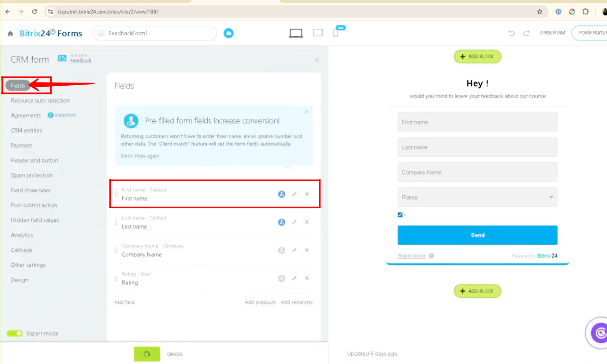The height and width of the screenshot is (364, 607).
Task: Open Spam protection settings
Action: (32, 175)
